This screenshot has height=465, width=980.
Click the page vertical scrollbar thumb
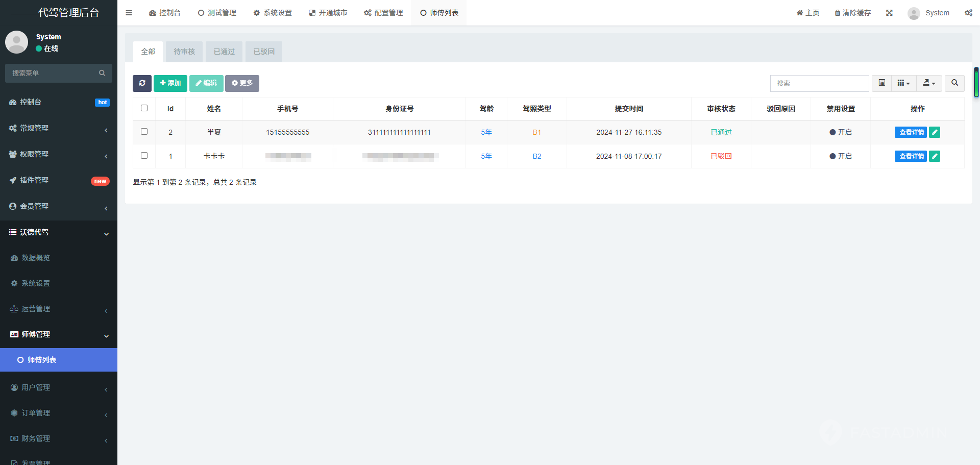[976, 82]
